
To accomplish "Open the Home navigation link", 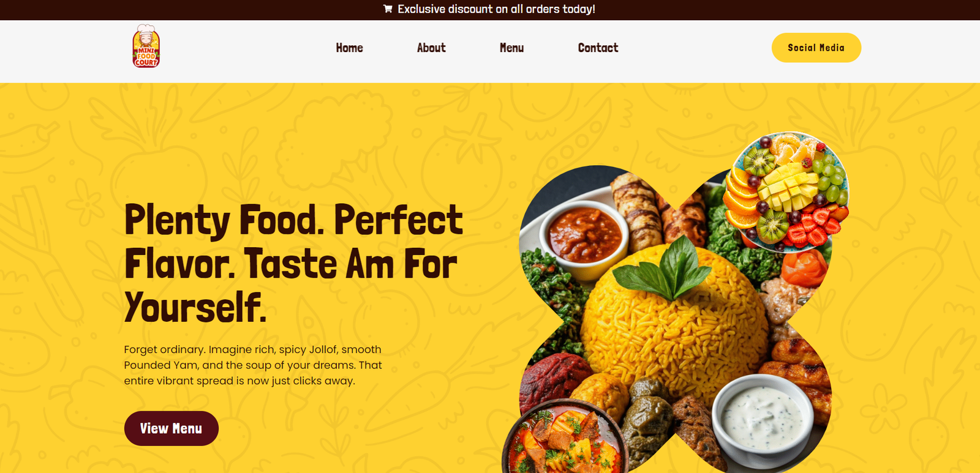I will (349, 48).
